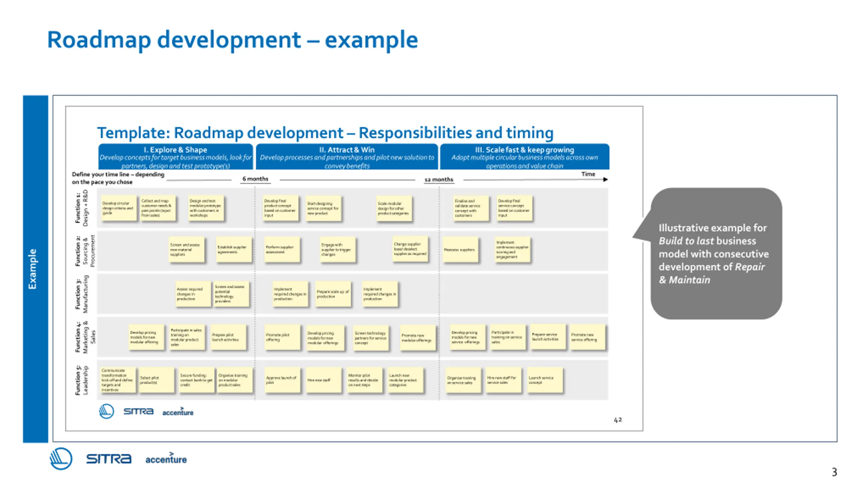Screen dimensions: 868x488
Task: Click sticky note 'Screen and assess new material suppliers'
Action: (x=186, y=250)
